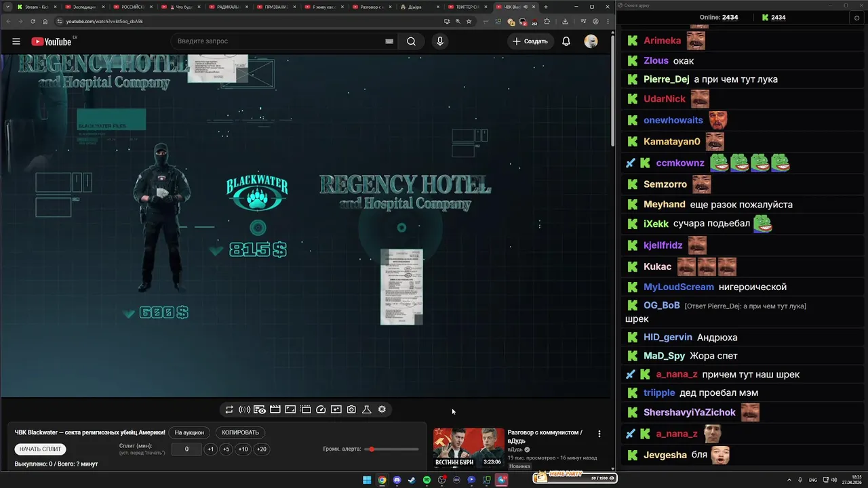Image resolution: width=868 pixels, height=488 pixels.
Task: Click the reply quote in OG_BoB message
Action: (745, 306)
